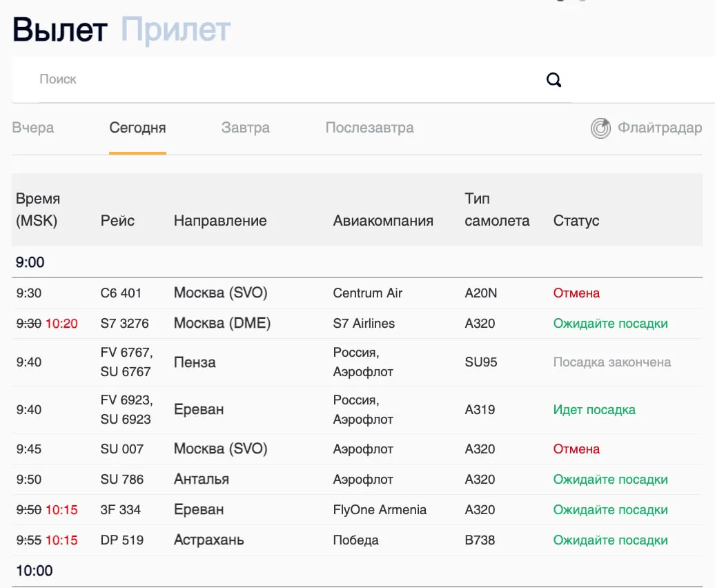715x588 pixels.
Task: Click the magnifying glass search icon
Action: click(554, 80)
